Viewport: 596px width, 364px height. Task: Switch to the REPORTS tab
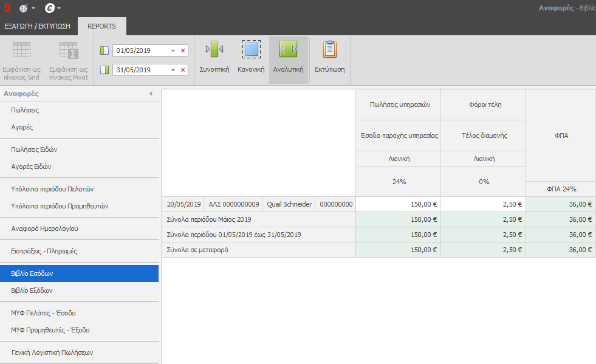click(101, 26)
